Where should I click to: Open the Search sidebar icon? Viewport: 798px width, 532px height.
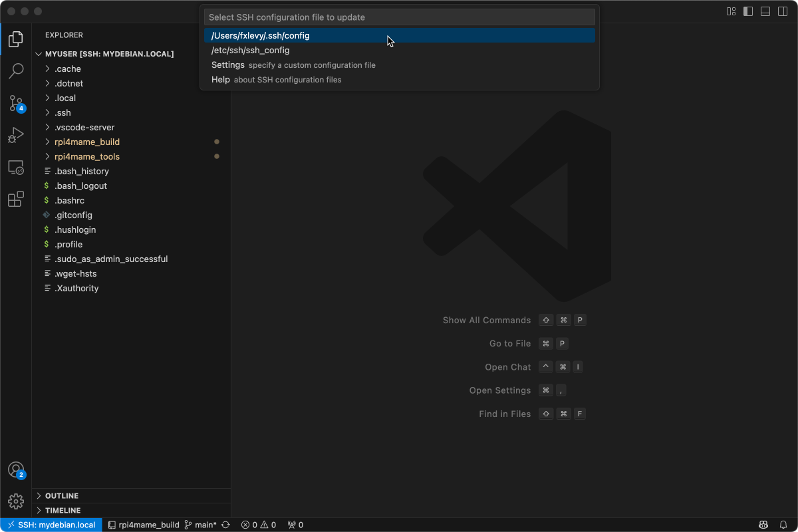[15, 70]
